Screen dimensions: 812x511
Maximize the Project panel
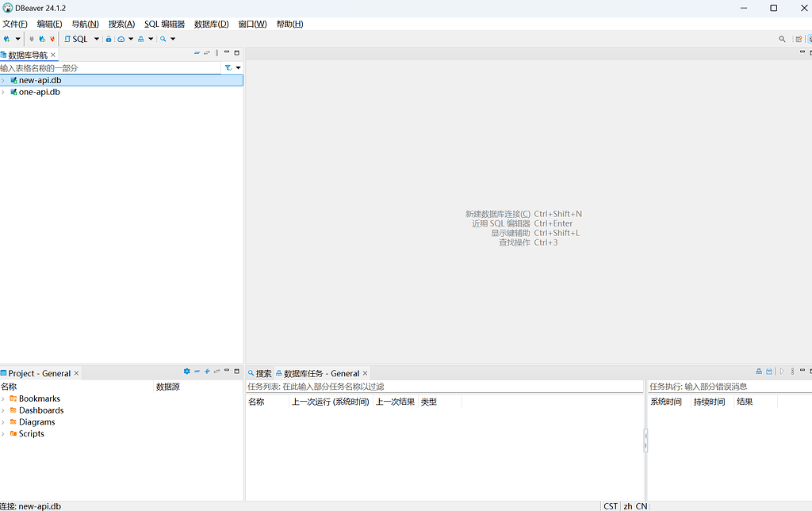point(236,372)
